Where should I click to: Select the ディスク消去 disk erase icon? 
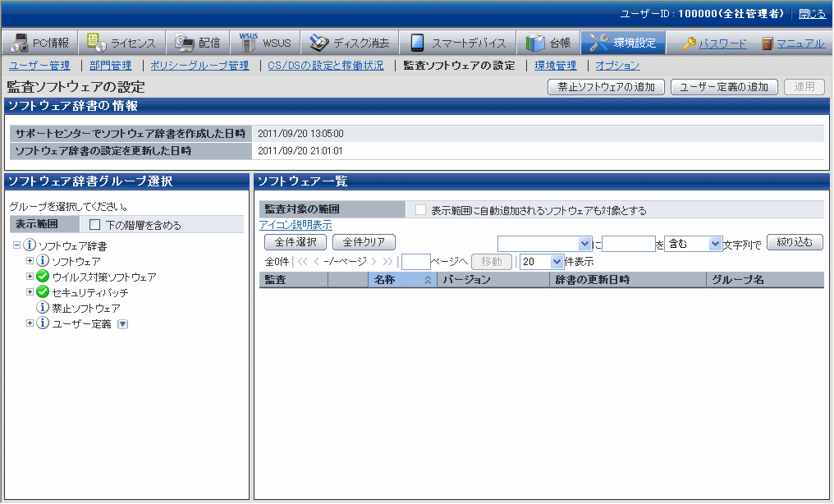click(x=318, y=43)
